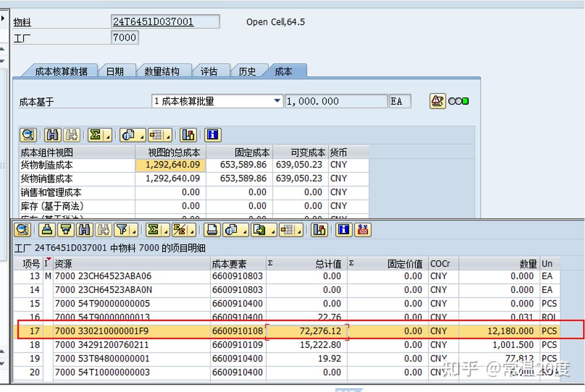Image resolution: width=585 pixels, height=392 pixels.
Task: Select the Export data icon
Action: tap(258, 230)
